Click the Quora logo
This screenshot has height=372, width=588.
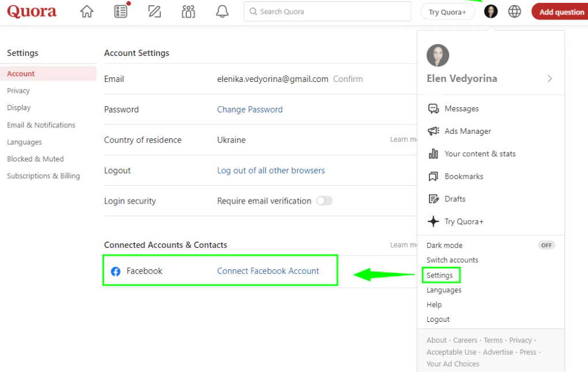click(32, 12)
